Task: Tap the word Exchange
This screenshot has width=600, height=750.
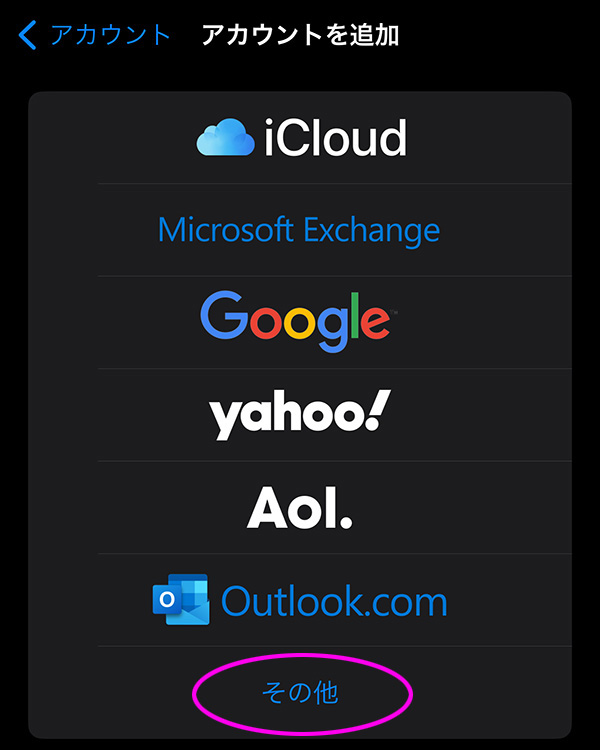Action: (x=372, y=231)
